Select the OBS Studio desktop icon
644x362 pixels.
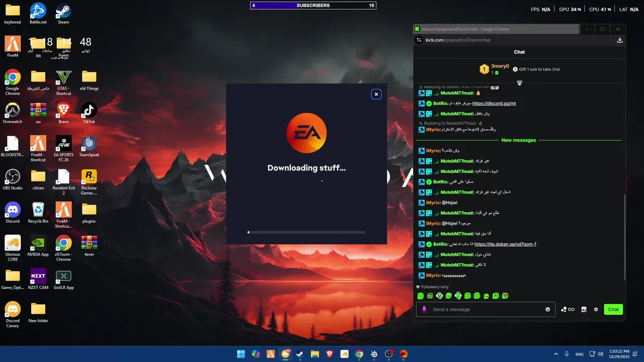[x=13, y=179]
